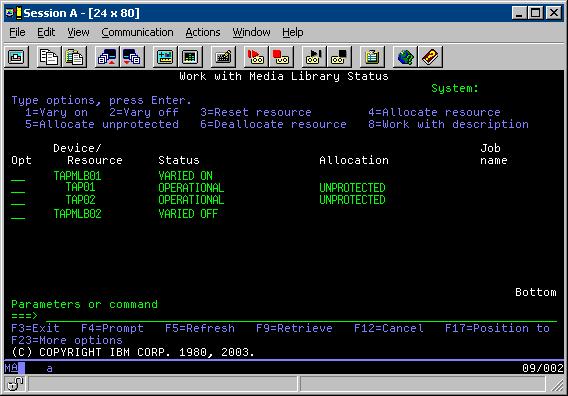Click the Parameters or command input line
Screen dimensions: 568x396
click(301, 316)
